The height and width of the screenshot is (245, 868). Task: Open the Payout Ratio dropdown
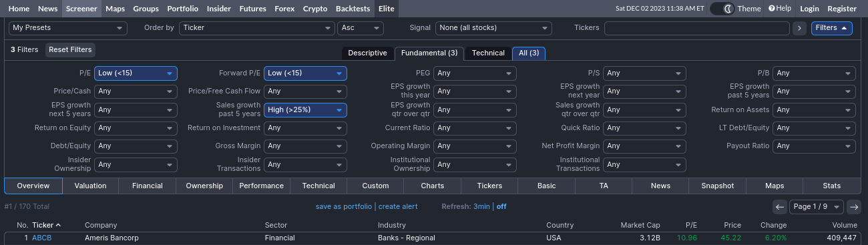(814, 146)
